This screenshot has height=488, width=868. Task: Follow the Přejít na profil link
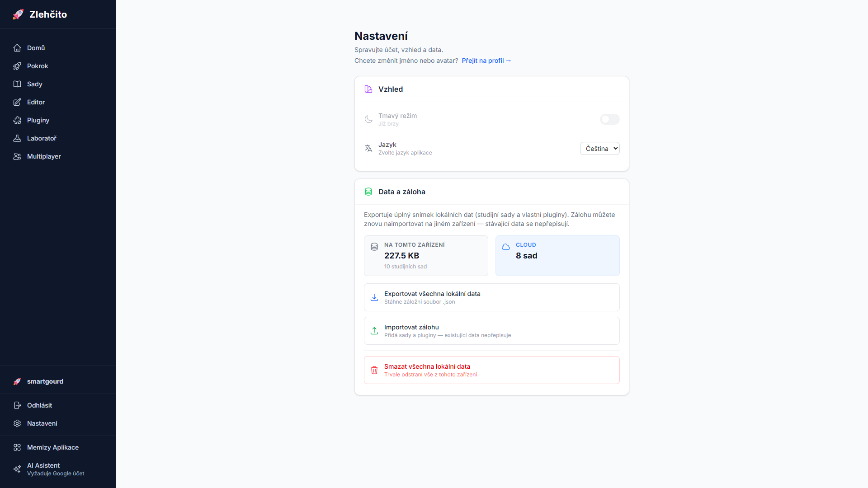click(x=486, y=61)
